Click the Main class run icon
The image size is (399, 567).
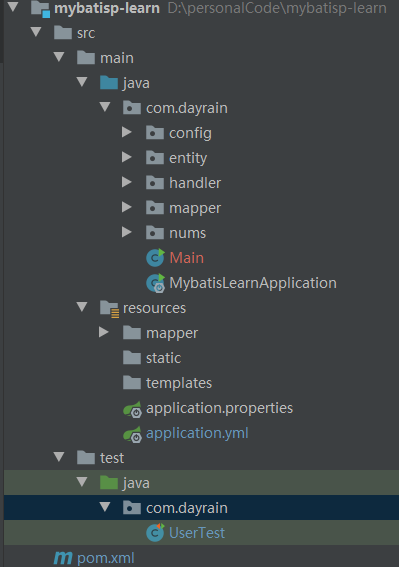pos(156,258)
